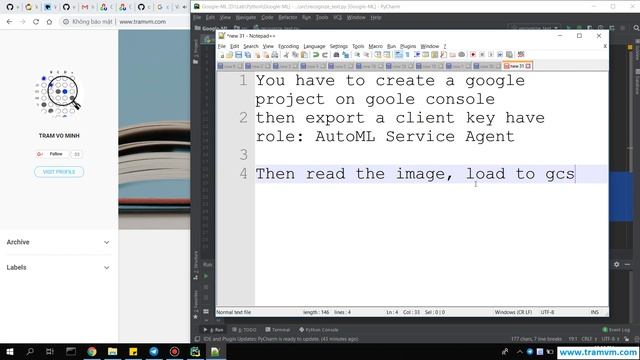640x360 pixels.
Task: Click 'Windows (CR LF)' in Notepad++ status bar
Action: pyautogui.click(x=513, y=312)
